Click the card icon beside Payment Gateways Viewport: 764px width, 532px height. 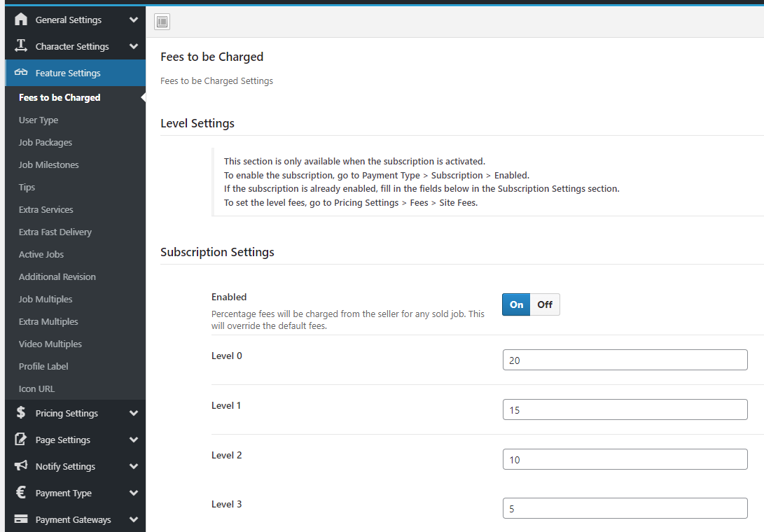point(21,519)
